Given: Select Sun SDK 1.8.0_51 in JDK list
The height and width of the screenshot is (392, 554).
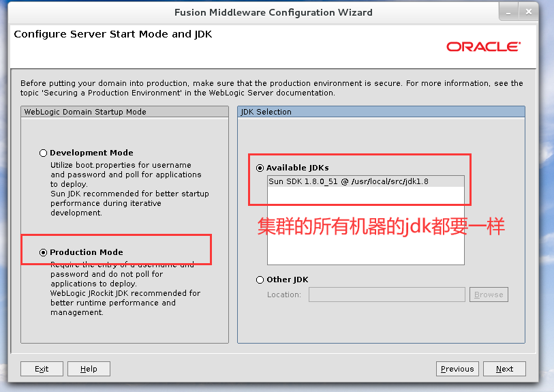Looking at the screenshot, I should click(366, 181).
